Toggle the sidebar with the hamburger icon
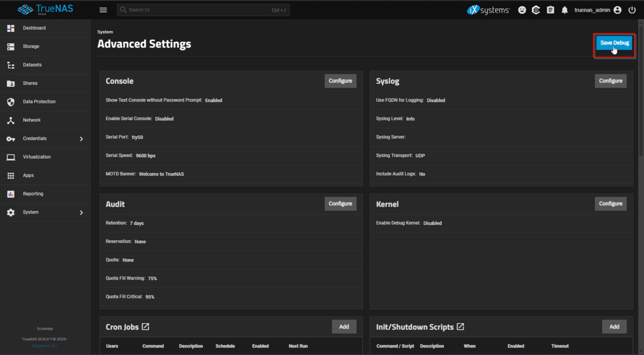 [x=103, y=9]
